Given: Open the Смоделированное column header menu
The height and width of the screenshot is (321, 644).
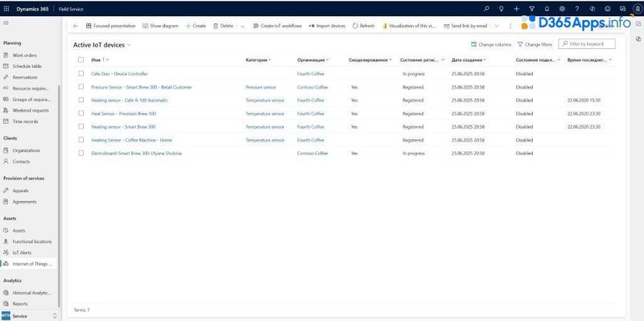Looking at the screenshot, I should 370,60.
